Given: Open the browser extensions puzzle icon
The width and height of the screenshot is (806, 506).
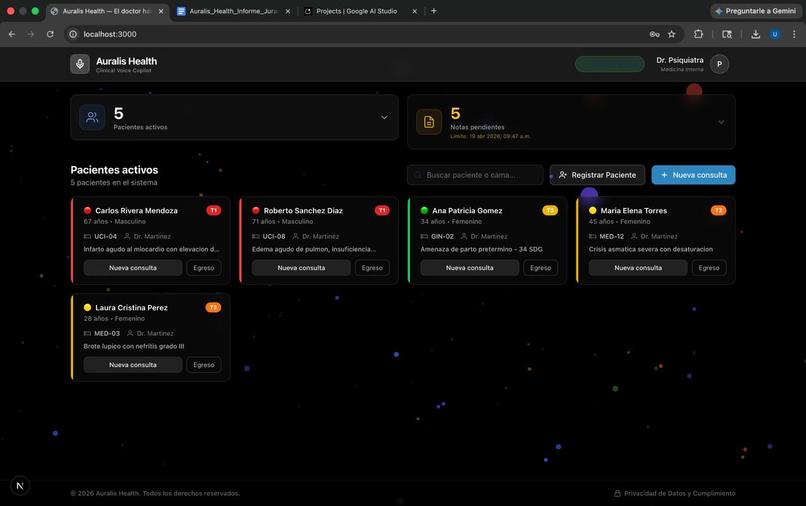Looking at the screenshot, I should pos(698,34).
